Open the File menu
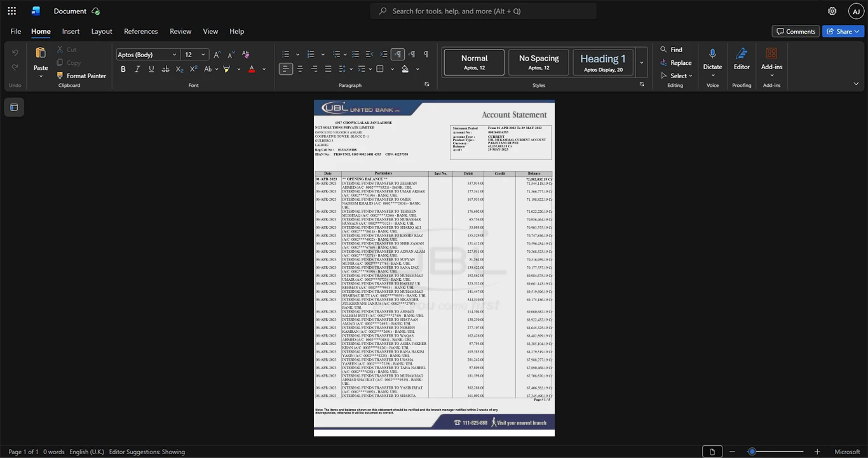Viewport: 868px width, 458px height. tap(16, 31)
